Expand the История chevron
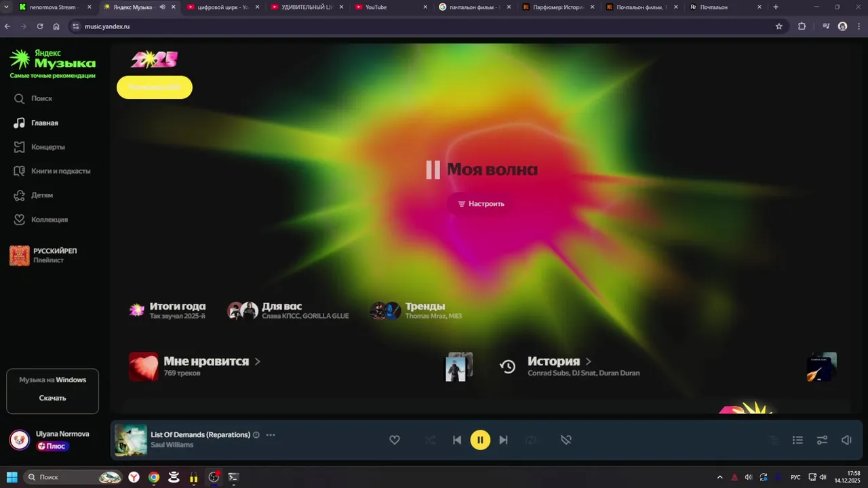 (588, 361)
